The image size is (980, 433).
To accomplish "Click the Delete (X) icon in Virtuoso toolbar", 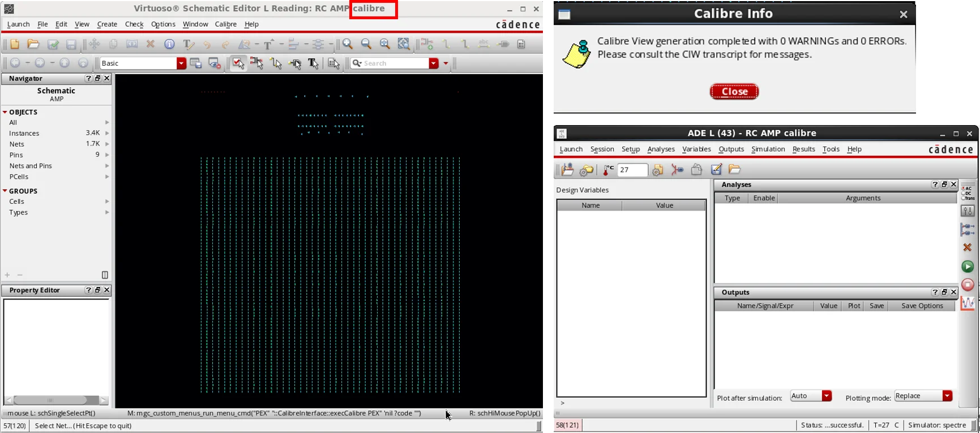I will point(151,44).
